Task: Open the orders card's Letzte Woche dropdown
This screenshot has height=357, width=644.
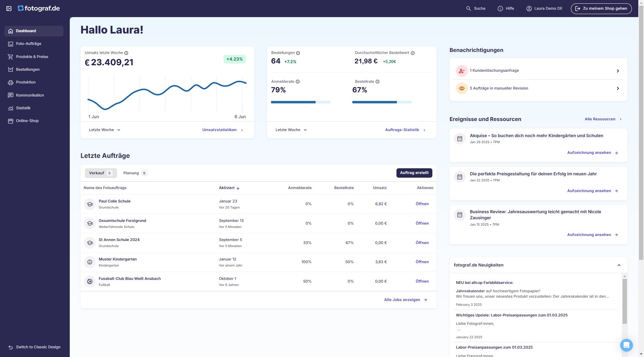Action: (291, 130)
